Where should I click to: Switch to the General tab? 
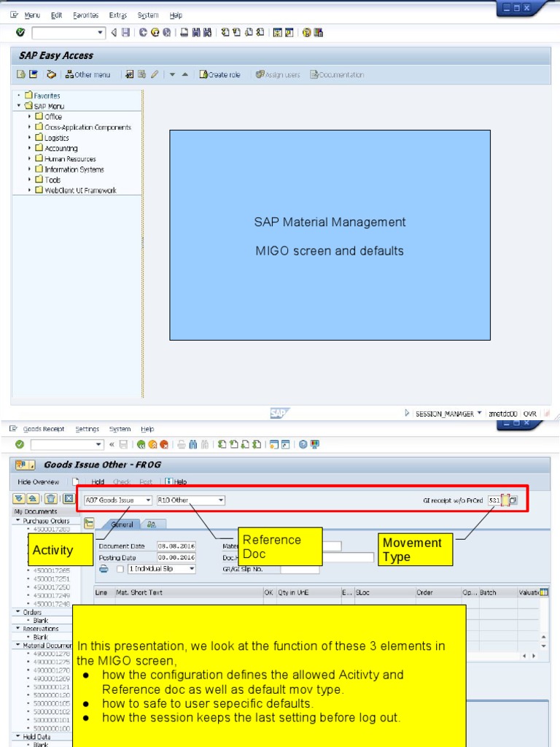pos(122,524)
